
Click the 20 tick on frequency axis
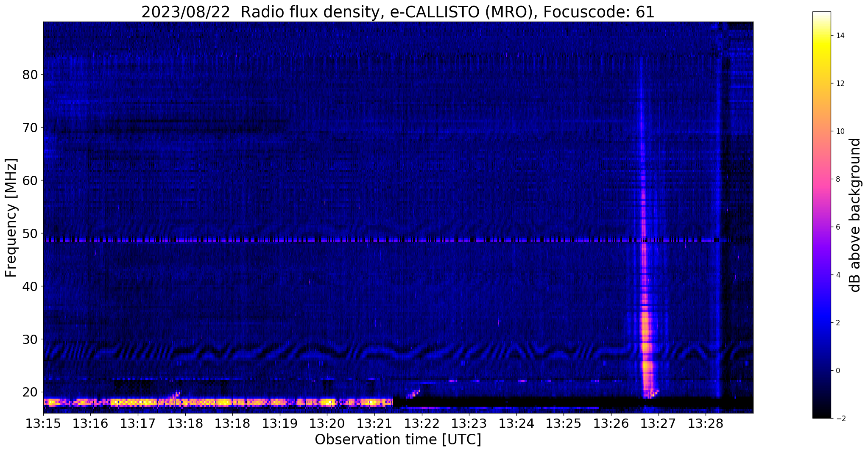pyautogui.click(x=30, y=392)
